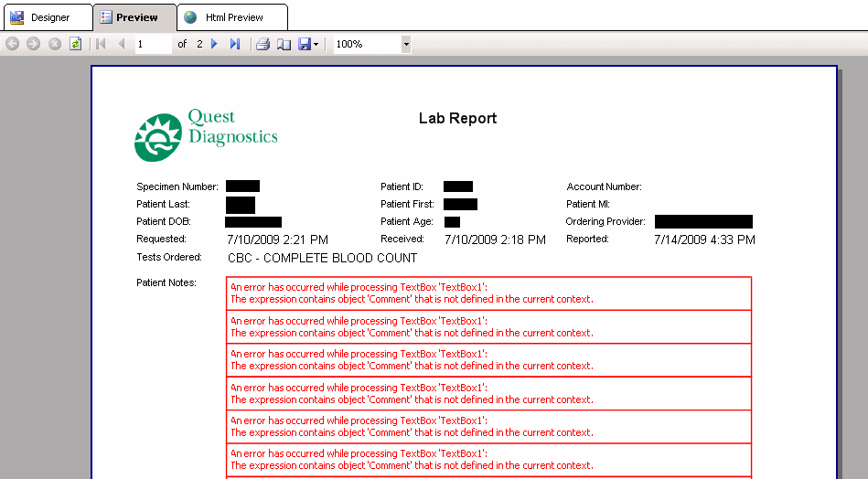Click the Patient Last label
This screenshot has height=479, width=868.
(x=163, y=204)
